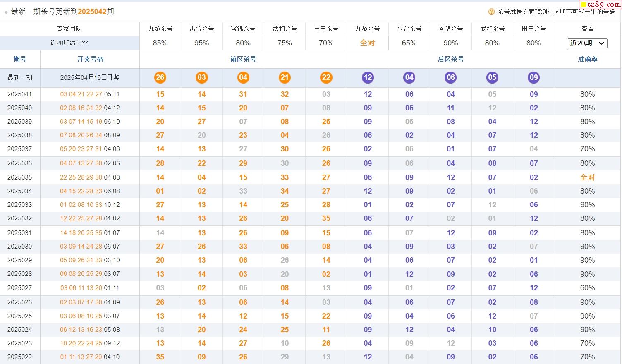
Task: Click the 65% hit-rate value
Action: point(409,43)
